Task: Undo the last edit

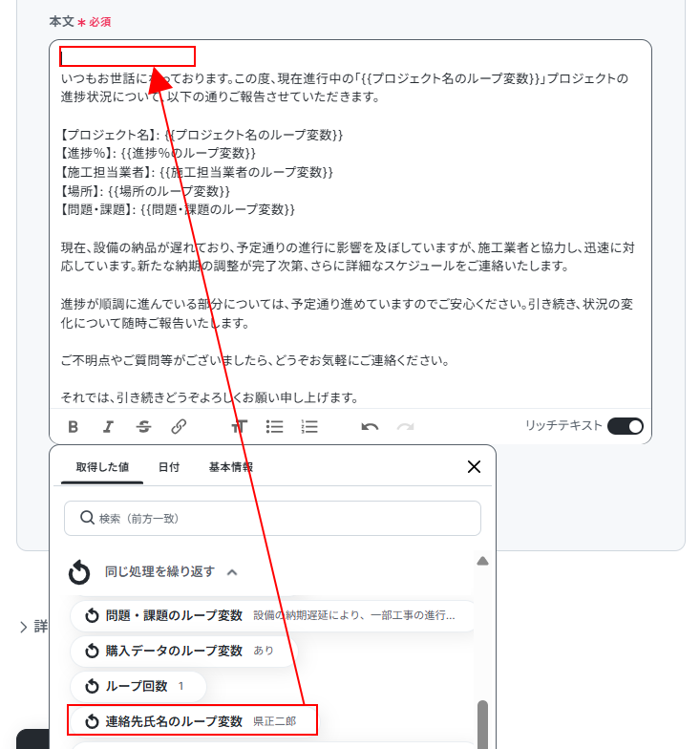Action: tap(371, 426)
